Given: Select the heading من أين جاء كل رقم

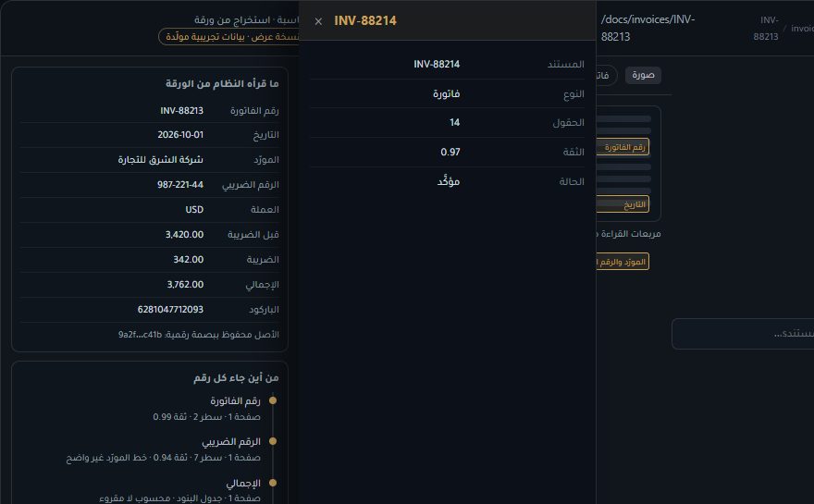Looking at the screenshot, I should pos(236,377).
